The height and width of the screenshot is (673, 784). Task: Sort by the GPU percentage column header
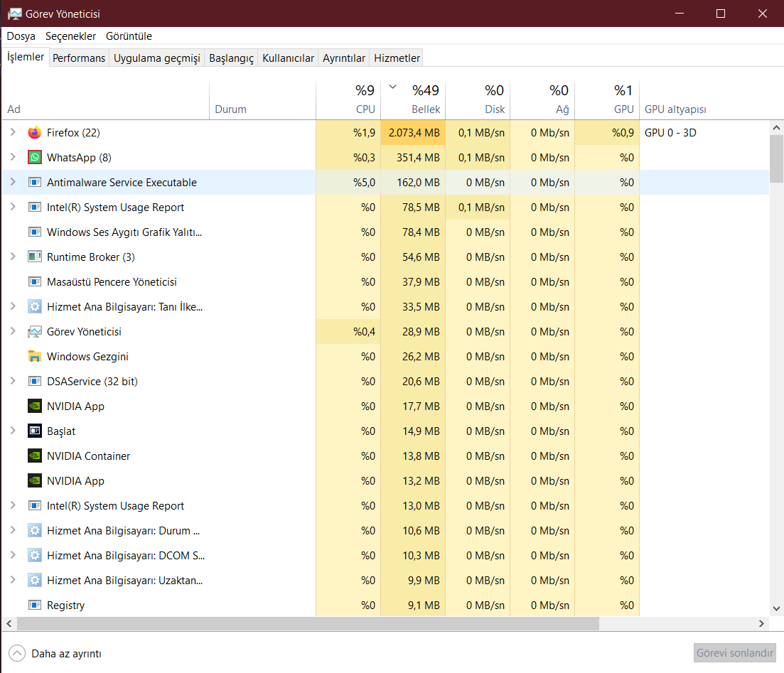coord(607,100)
